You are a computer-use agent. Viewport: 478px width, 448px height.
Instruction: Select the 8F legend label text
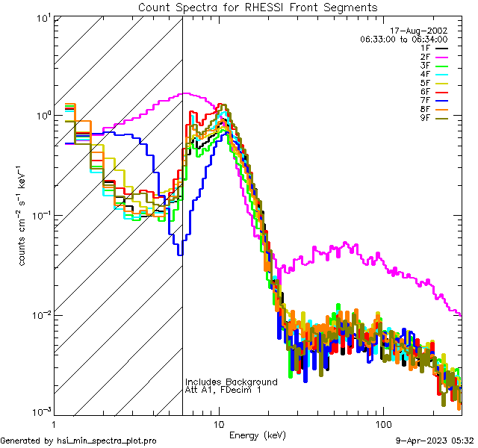coord(425,109)
